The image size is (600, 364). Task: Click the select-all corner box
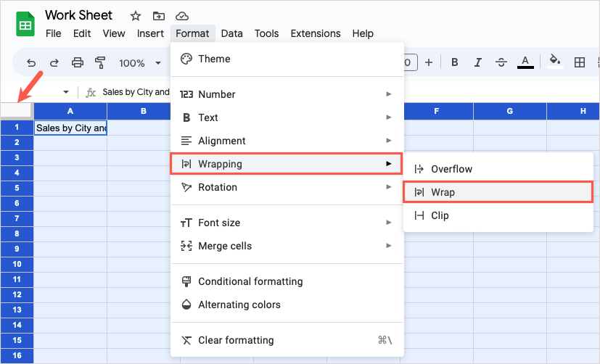point(17,110)
